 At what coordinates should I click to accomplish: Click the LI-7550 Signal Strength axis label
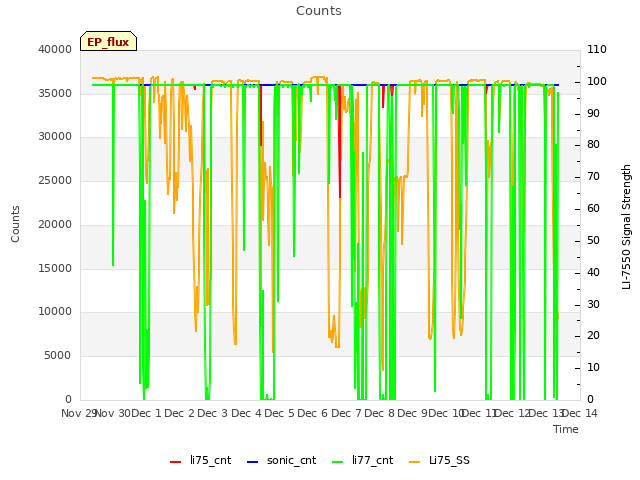point(626,227)
